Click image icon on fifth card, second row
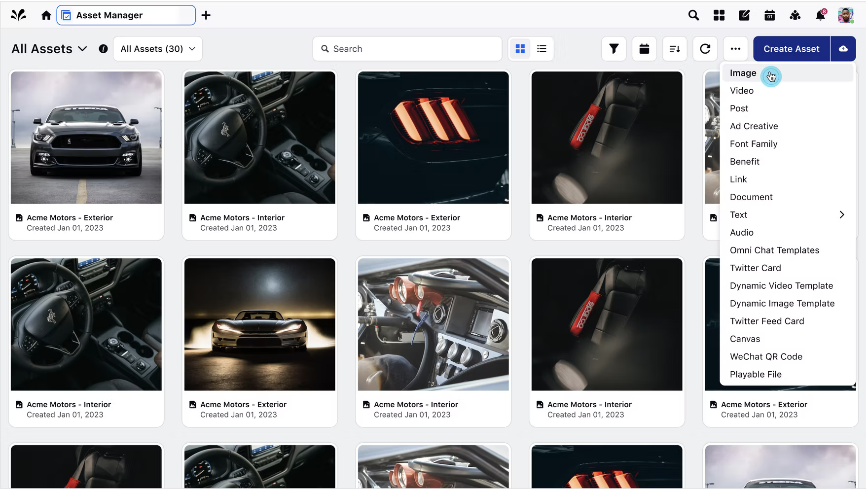The width and height of the screenshot is (868, 489). [714, 405]
